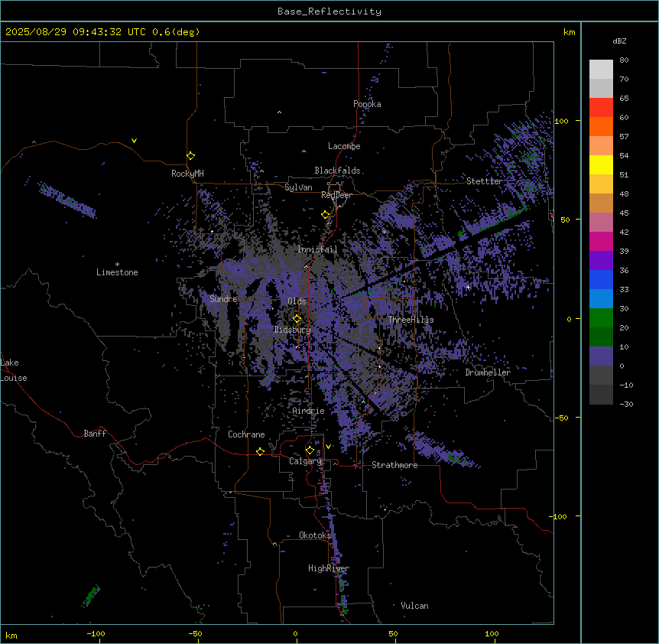Click the Didsbury city label
The width and height of the screenshot is (659, 644).
click(x=293, y=330)
